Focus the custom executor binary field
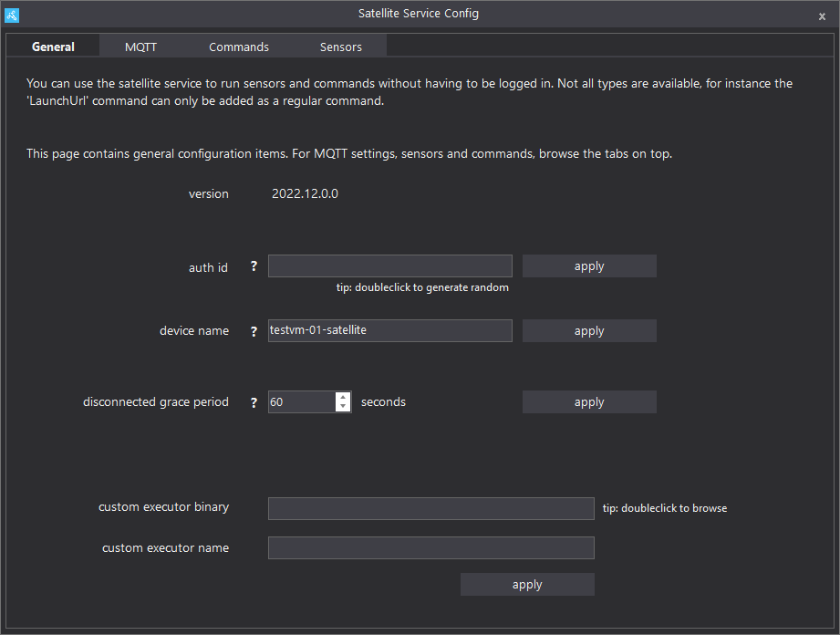 pyautogui.click(x=431, y=508)
